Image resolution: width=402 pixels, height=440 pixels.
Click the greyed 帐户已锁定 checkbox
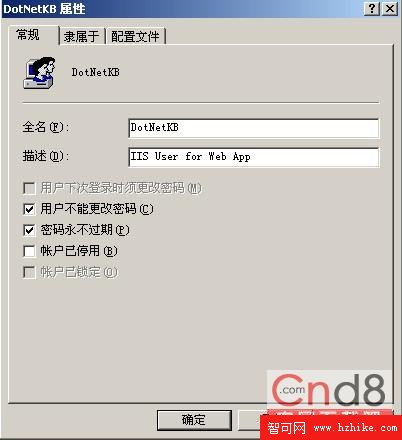coord(29,272)
